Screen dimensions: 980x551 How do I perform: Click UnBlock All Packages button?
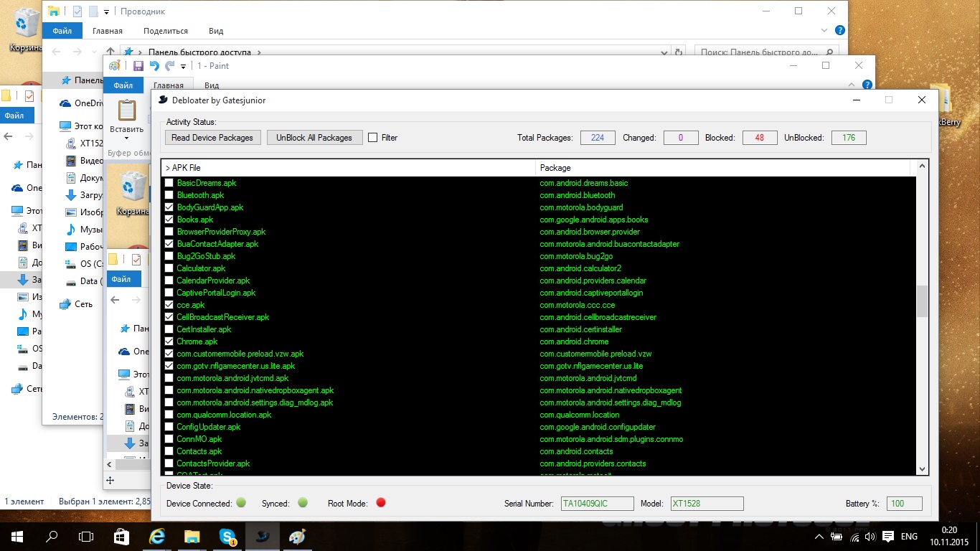click(314, 138)
